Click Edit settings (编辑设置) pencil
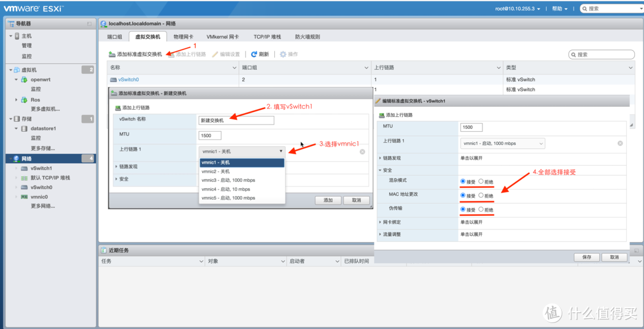 click(x=226, y=54)
